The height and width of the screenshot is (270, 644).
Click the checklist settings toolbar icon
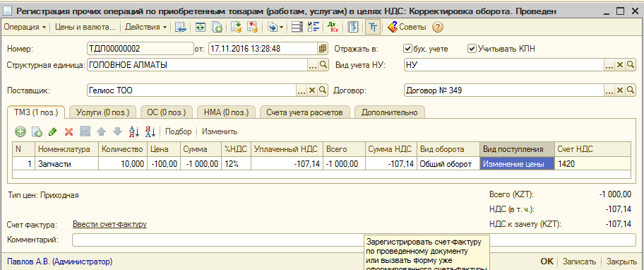314,28
